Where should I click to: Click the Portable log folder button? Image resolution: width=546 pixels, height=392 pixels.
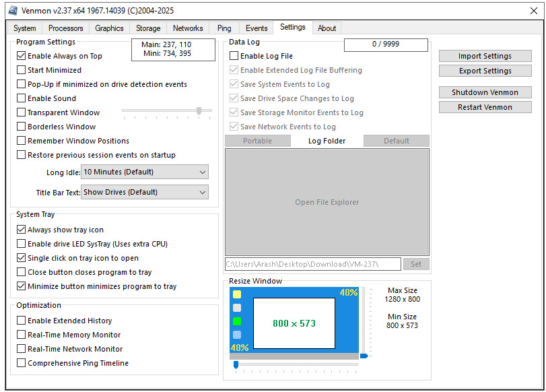pos(258,141)
